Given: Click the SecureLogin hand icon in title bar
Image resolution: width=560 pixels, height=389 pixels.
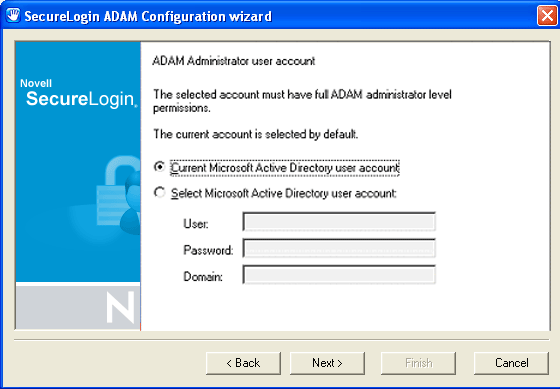Looking at the screenshot, I should pyautogui.click(x=13, y=16).
